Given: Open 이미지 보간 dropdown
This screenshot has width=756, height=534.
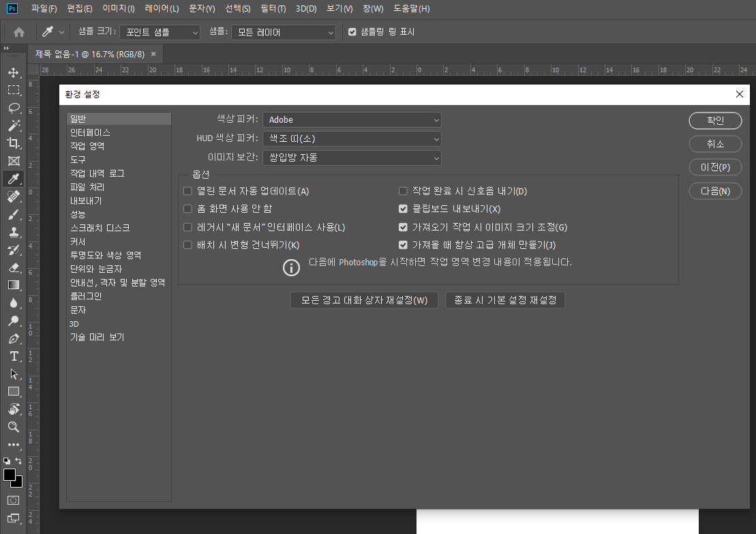Looking at the screenshot, I should 352,158.
